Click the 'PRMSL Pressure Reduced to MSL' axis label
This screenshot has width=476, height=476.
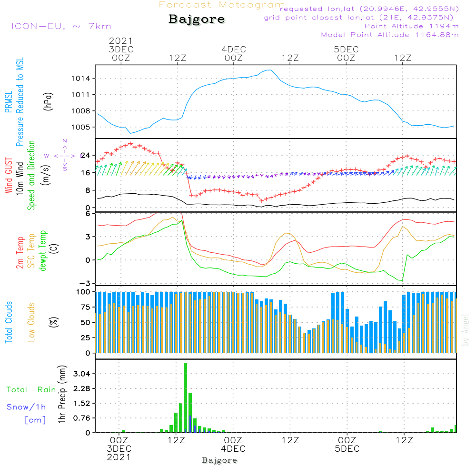point(14,102)
